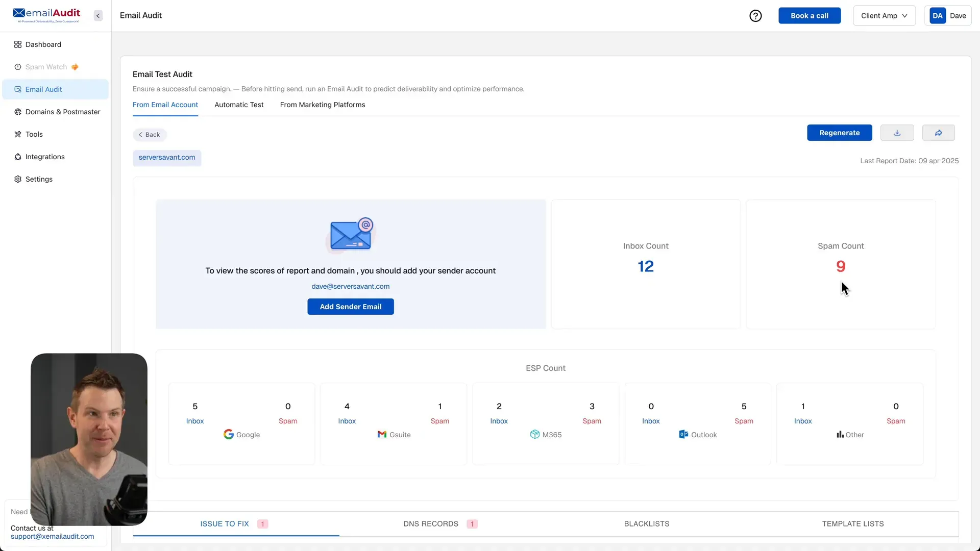Click the Inbox Count value 12
Viewport: 980px width, 551px height.
pos(646,266)
